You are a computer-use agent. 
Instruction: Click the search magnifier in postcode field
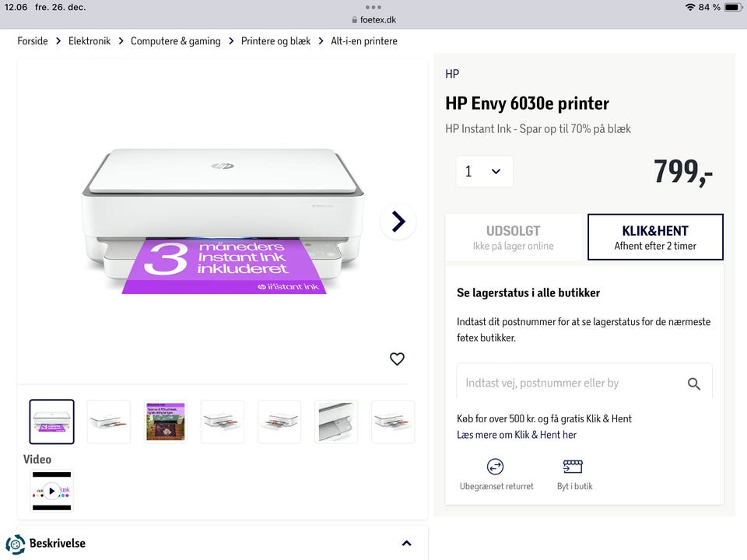[x=694, y=383]
